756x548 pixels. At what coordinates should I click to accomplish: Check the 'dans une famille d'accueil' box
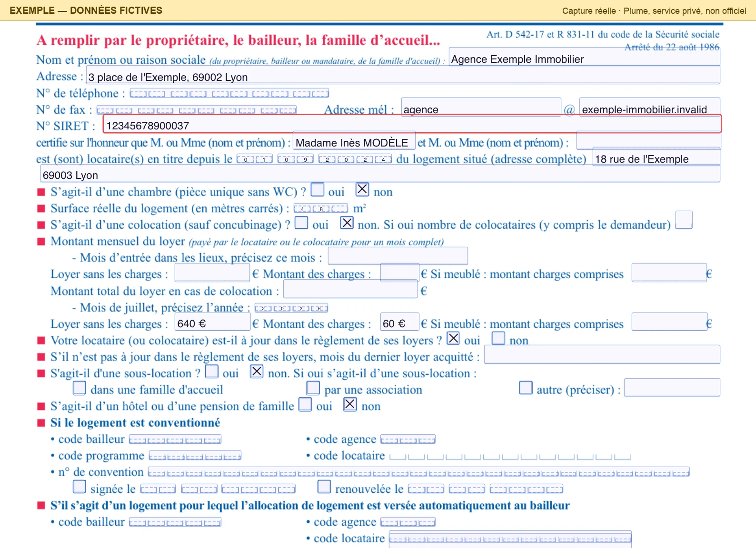pyautogui.click(x=80, y=388)
